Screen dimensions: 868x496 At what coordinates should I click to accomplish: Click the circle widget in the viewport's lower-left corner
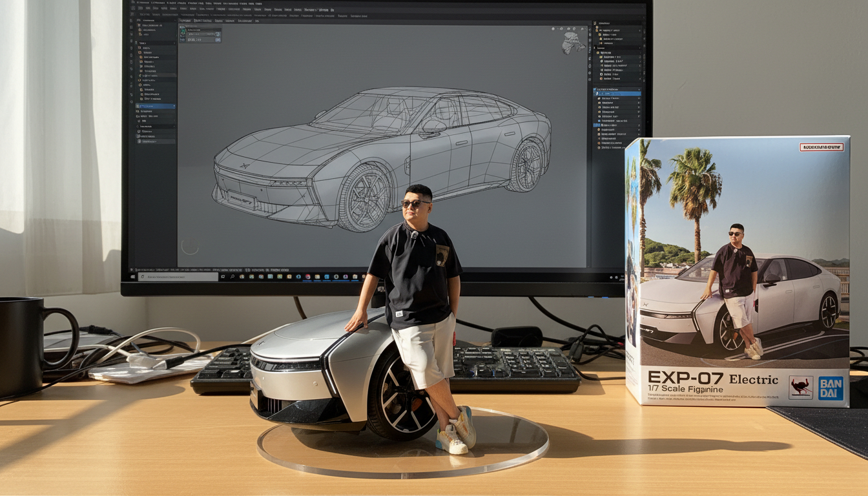pyautogui.click(x=190, y=245)
